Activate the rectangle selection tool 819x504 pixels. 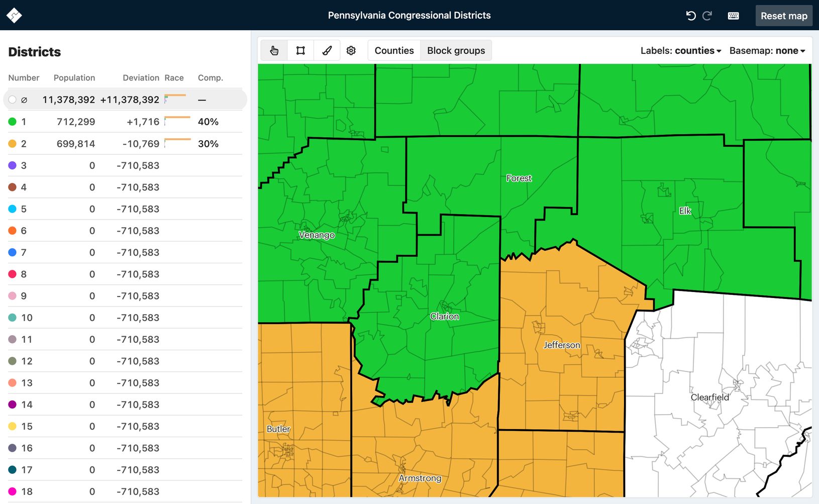pos(300,50)
